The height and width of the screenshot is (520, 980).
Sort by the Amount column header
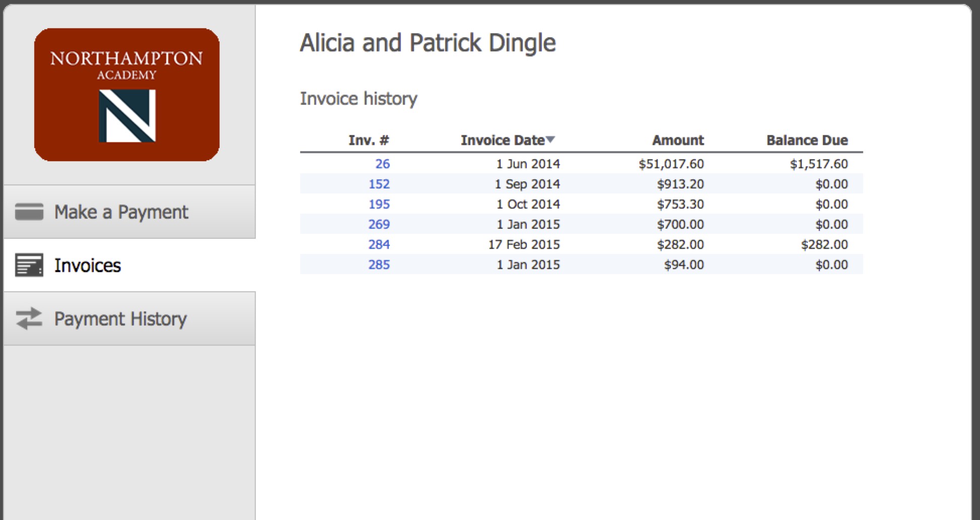pyautogui.click(x=678, y=140)
